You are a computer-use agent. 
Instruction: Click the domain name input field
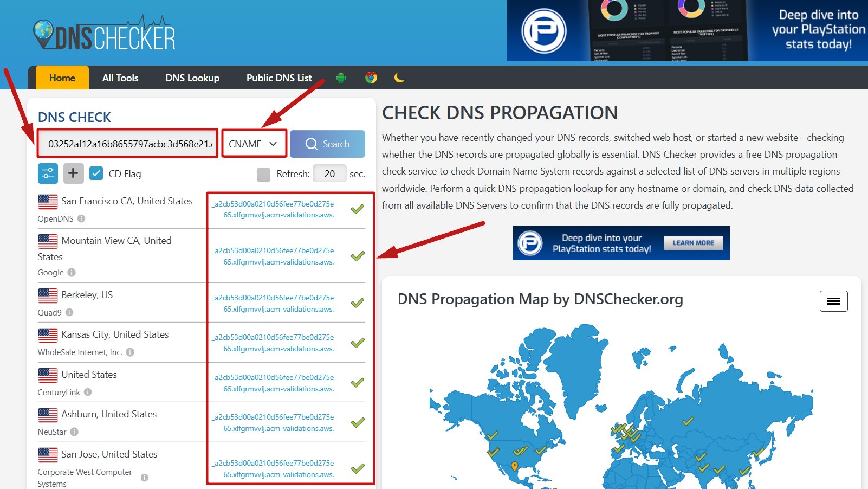[x=128, y=144]
